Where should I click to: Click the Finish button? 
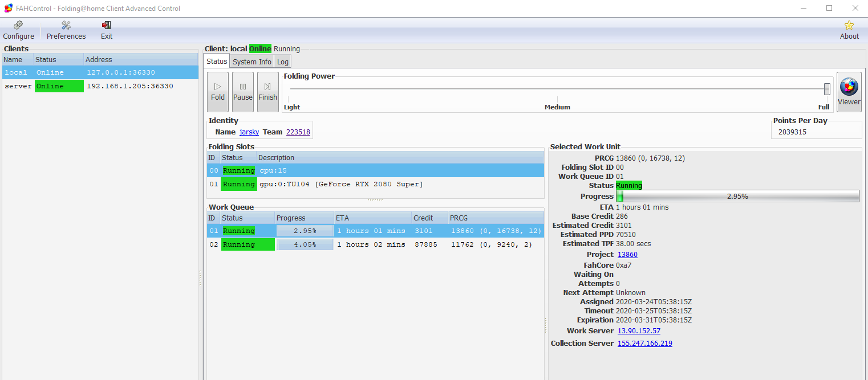coord(268,92)
